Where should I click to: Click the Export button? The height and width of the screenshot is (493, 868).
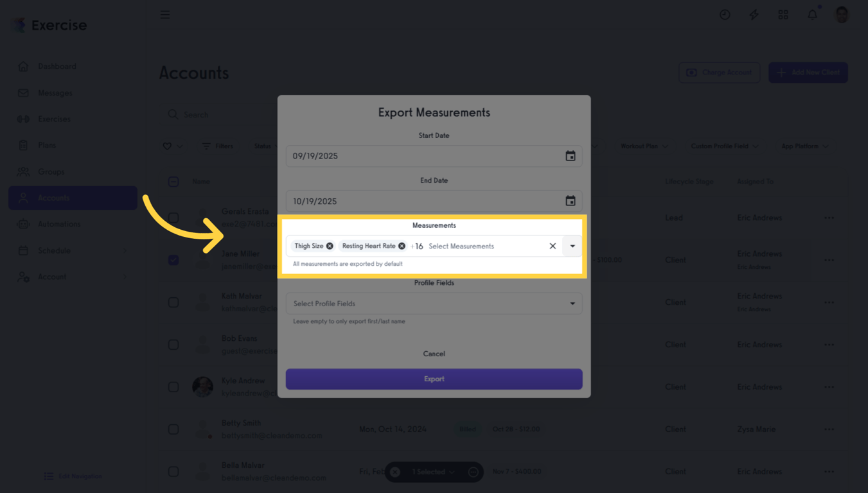coord(434,379)
